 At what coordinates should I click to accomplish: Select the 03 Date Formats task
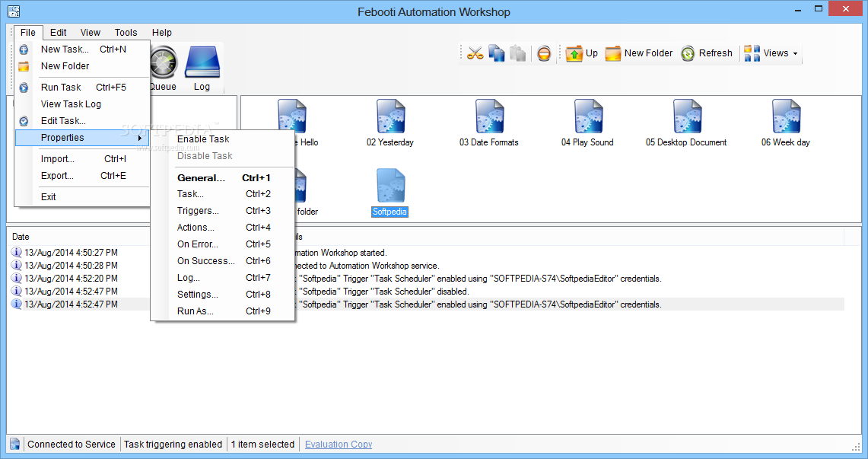coord(489,123)
